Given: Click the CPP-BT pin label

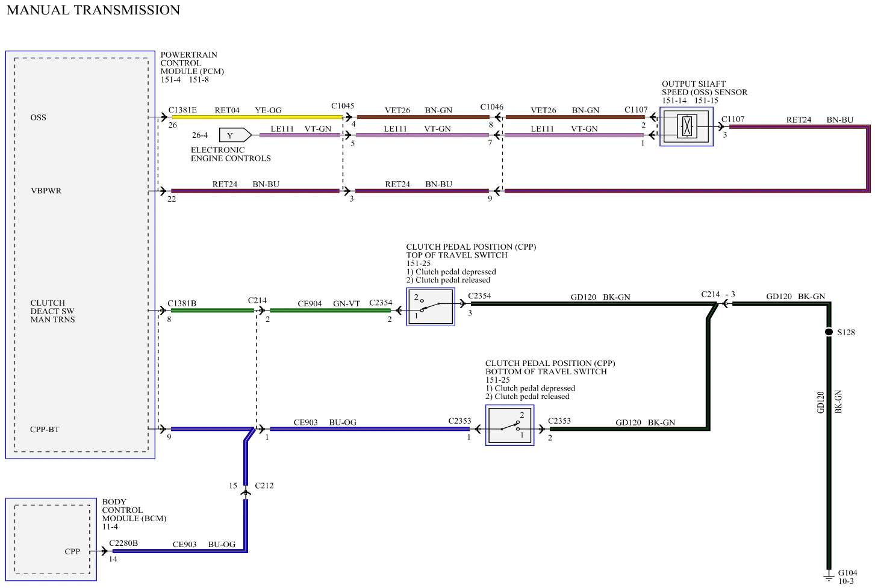Looking at the screenshot, I should pyautogui.click(x=45, y=430).
